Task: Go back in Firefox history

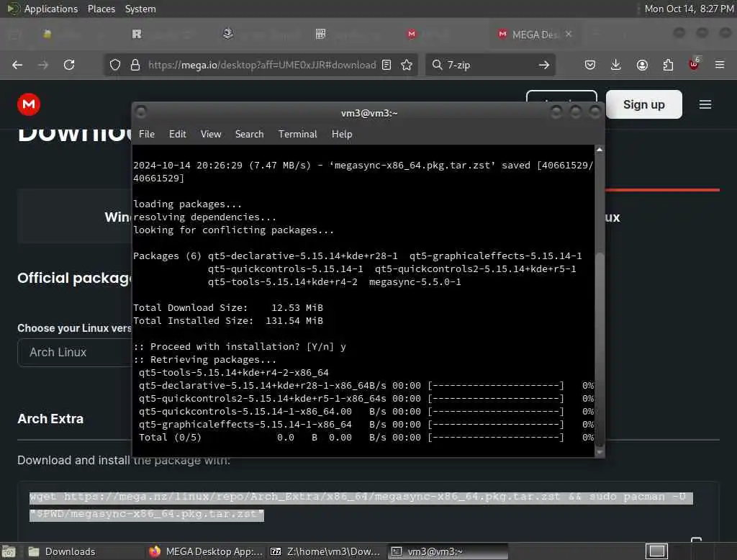Action: pyautogui.click(x=17, y=65)
